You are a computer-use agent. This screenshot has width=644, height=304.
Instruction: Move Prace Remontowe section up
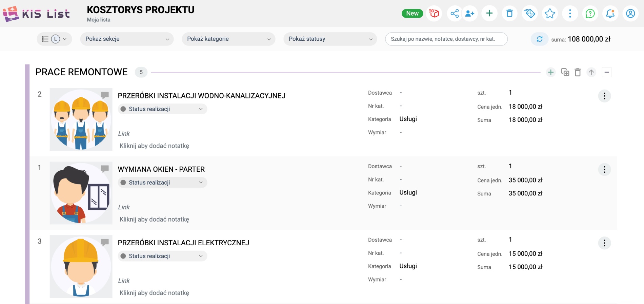click(591, 72)
